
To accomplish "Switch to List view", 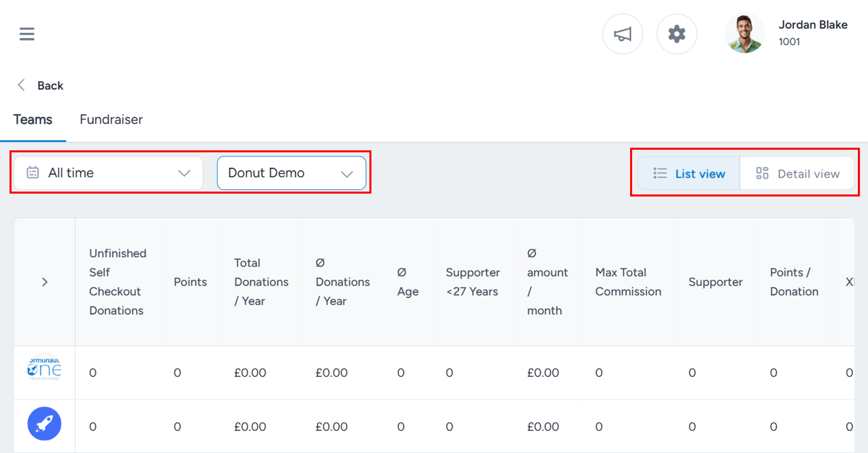I will (x=689, y=173).
